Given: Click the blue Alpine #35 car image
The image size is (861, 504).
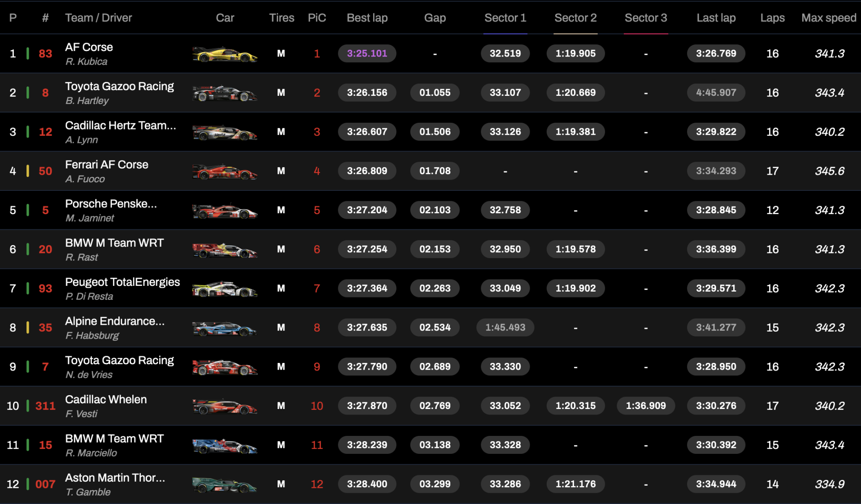Looking at the screenshot, I should pos(225,328).
